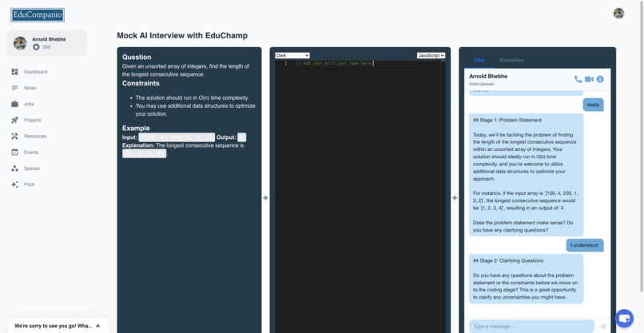This screenshot has height=333, width=644.
Task: Click the Events calendar icon
Action: tap(15, 152)
